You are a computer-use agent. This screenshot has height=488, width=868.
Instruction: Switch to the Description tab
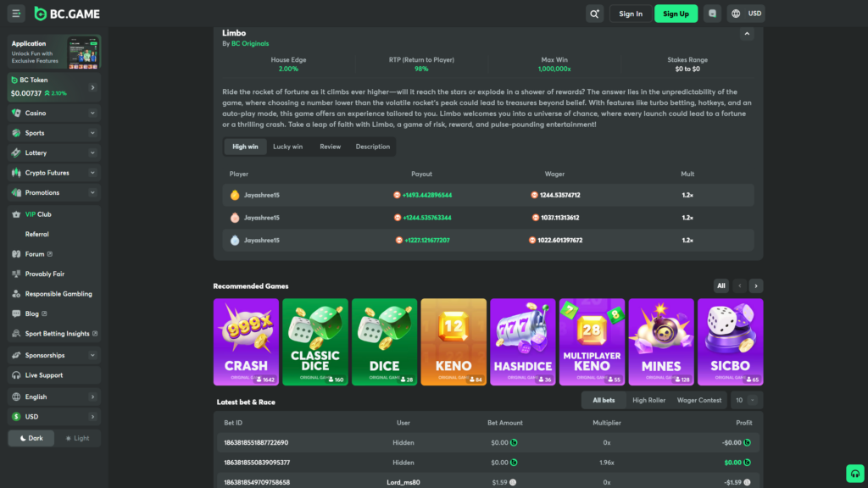373,147
